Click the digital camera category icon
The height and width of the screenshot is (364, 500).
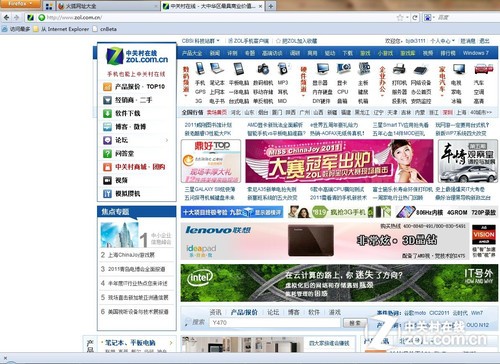(263, 69)
